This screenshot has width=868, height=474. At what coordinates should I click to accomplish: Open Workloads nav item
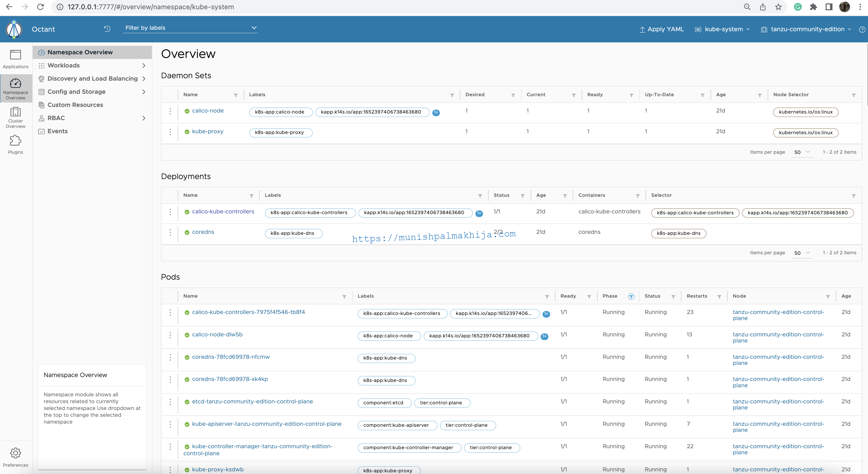[64, 66]
